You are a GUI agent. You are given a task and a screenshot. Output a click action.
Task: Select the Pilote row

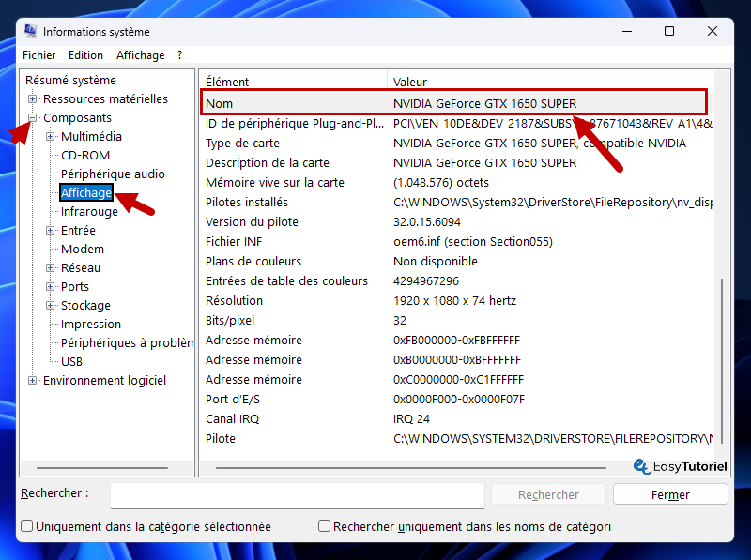[x=456, y=438]
